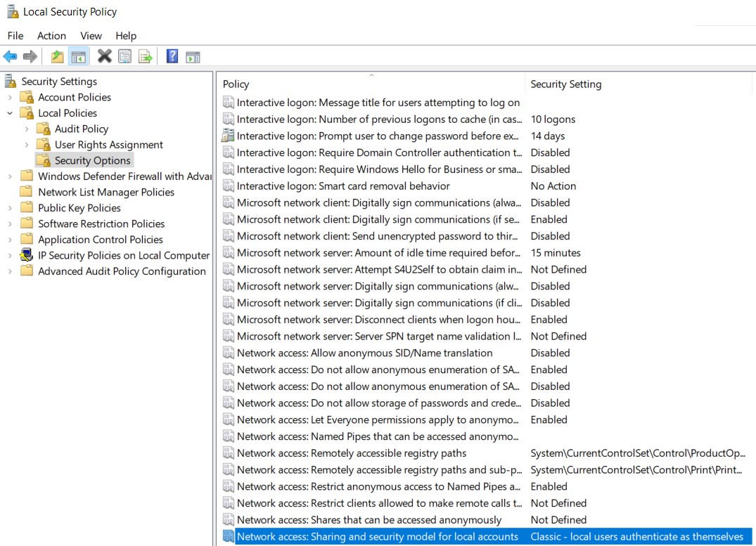Select User Rights Assignment in tree
The width and height of the screenshot is (756, 546).
click(x=108, y=145)
